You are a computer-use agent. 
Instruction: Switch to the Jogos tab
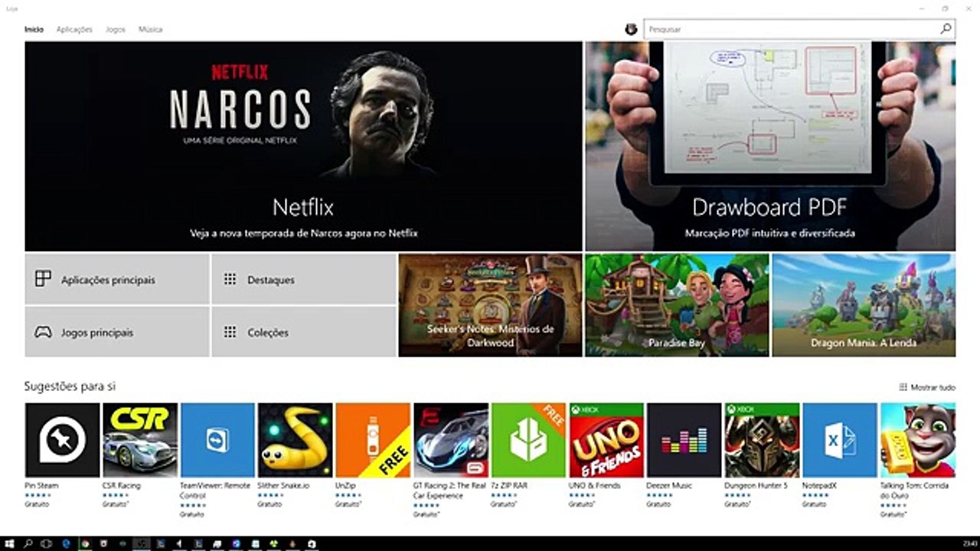116,29
